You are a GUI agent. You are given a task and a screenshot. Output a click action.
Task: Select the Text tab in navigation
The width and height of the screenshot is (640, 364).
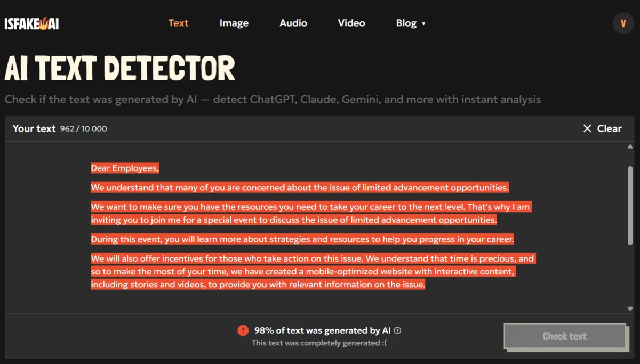[178, 23]
